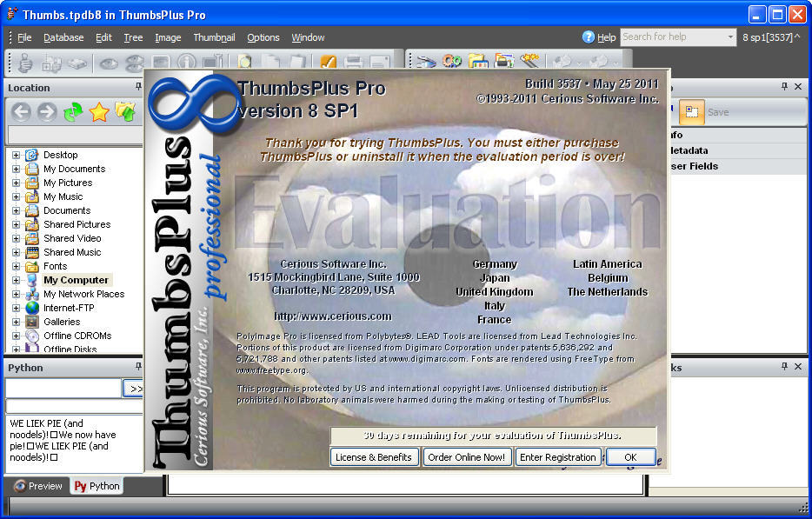Expand the Desktop tree node

(16, 155)
